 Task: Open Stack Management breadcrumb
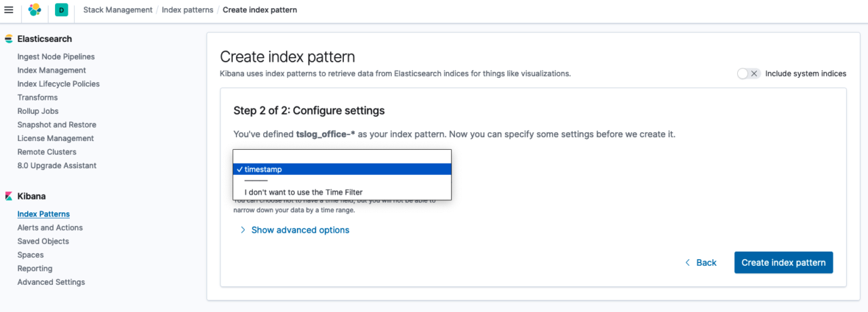(x=118, y=10)
